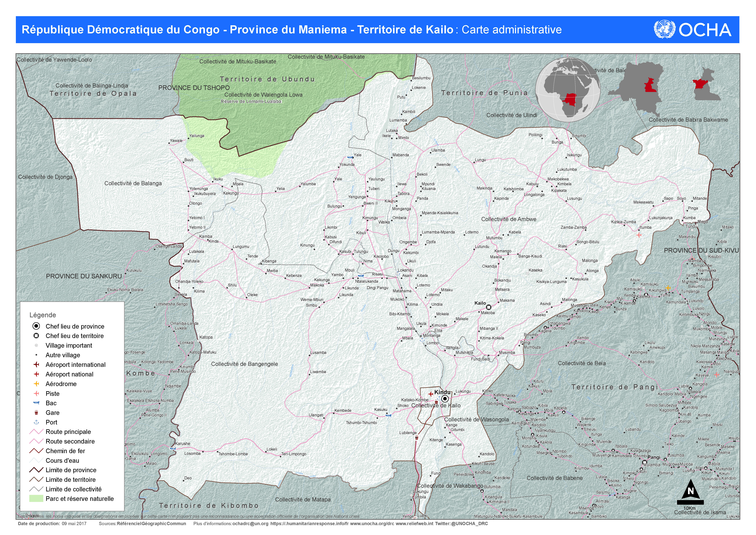Click the Gare train icon in legend
756x535 pixels.
[37, 412]
